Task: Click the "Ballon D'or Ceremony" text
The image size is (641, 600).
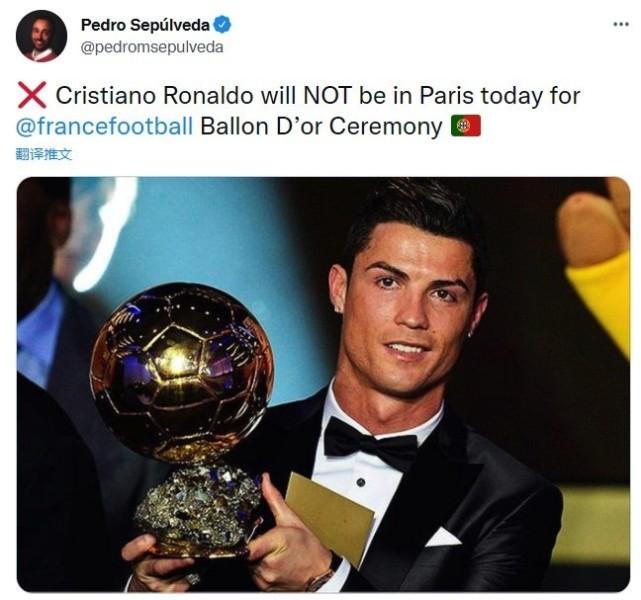Action: (x=321, y=126)
